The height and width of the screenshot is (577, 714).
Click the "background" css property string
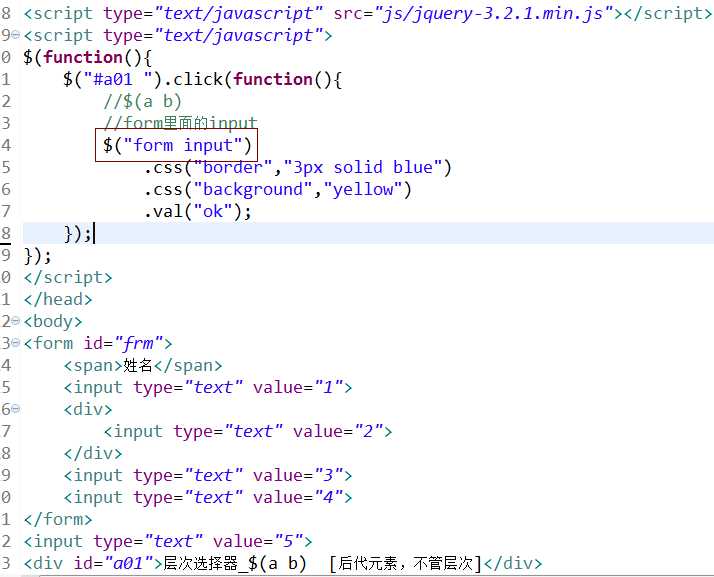click(x=252, y=189)
